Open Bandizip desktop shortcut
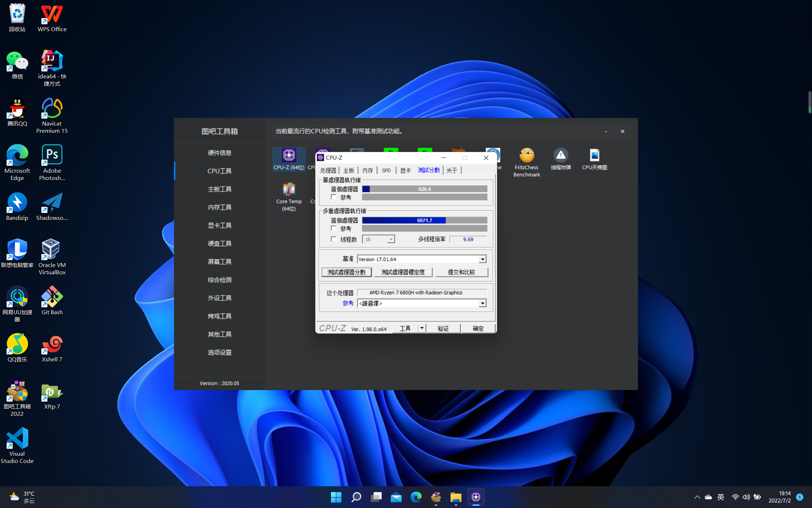Viewport: 812px width, 508px height. (x=17, y=206)
